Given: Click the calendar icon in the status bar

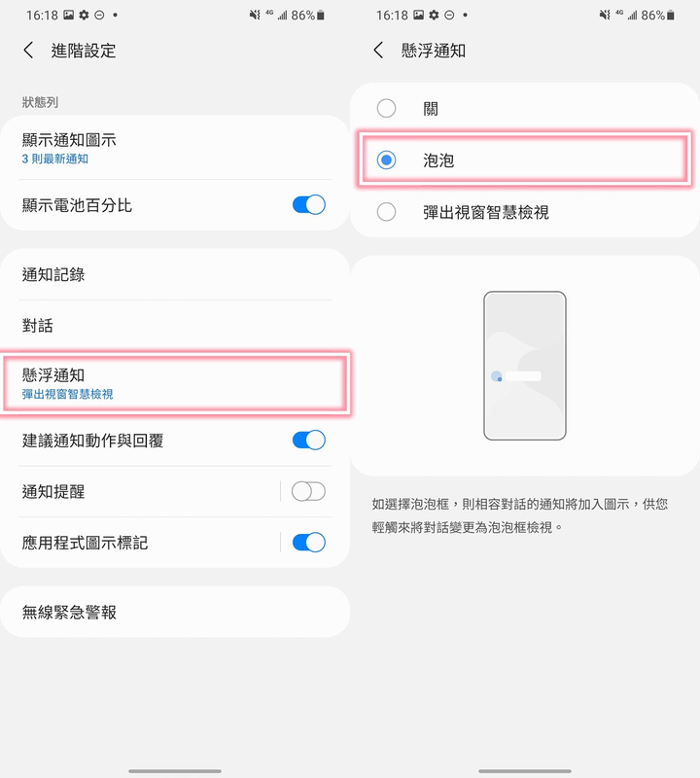Looking at the screenshot, I should (67, 14).
